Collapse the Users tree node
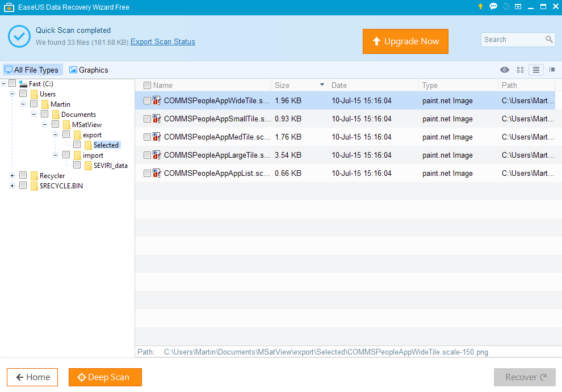 [x=12, y=94]
